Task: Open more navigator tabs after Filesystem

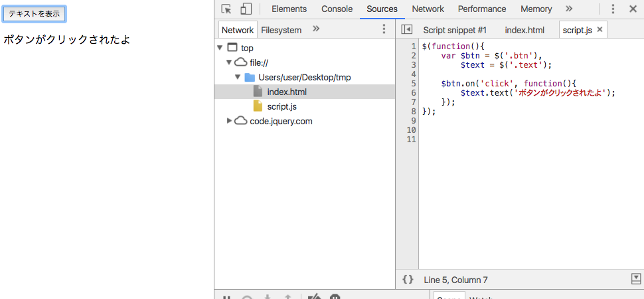Action: [x=316, y=29]
